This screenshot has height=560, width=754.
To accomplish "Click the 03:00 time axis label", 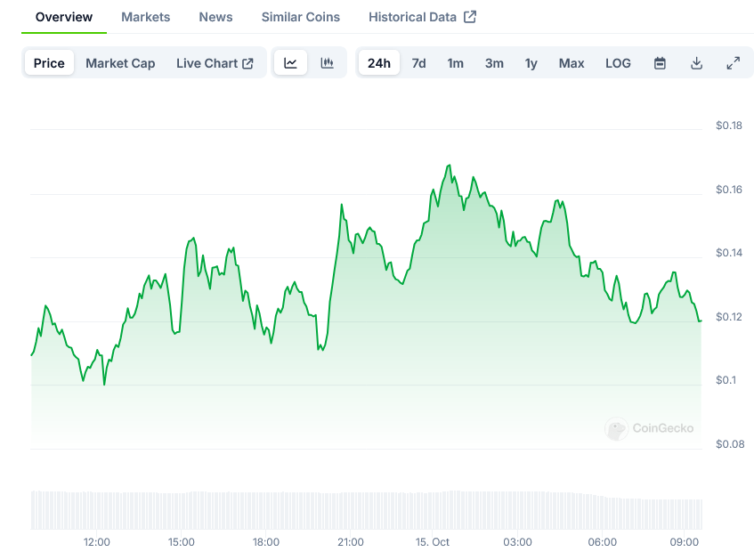I will [x=517, y=542].
